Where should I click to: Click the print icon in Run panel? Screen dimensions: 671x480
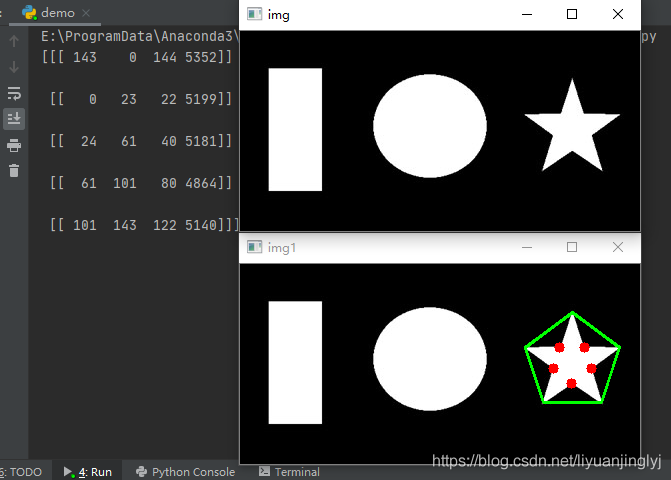pos(14,145)
